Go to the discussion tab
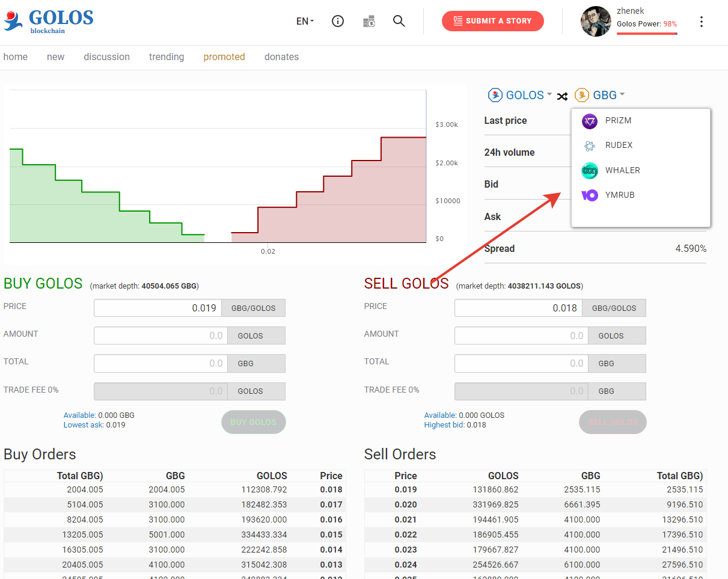728x579 pixels. tap(107, 57)
